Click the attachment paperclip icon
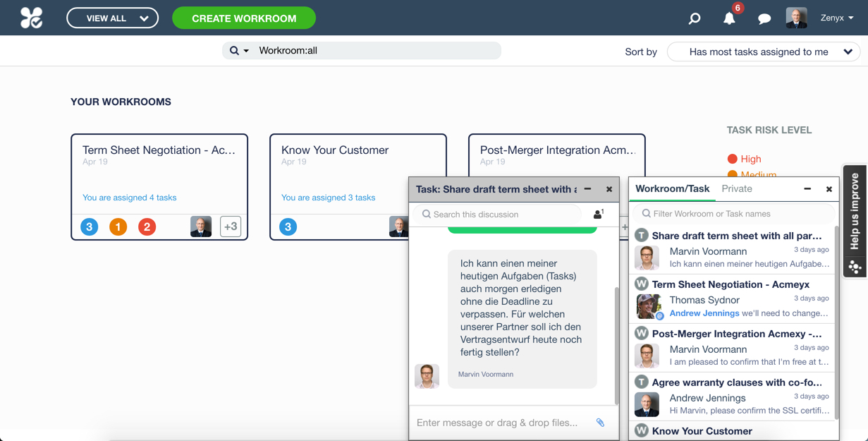Screen dimensions: 868x441 tap(601, 423)
